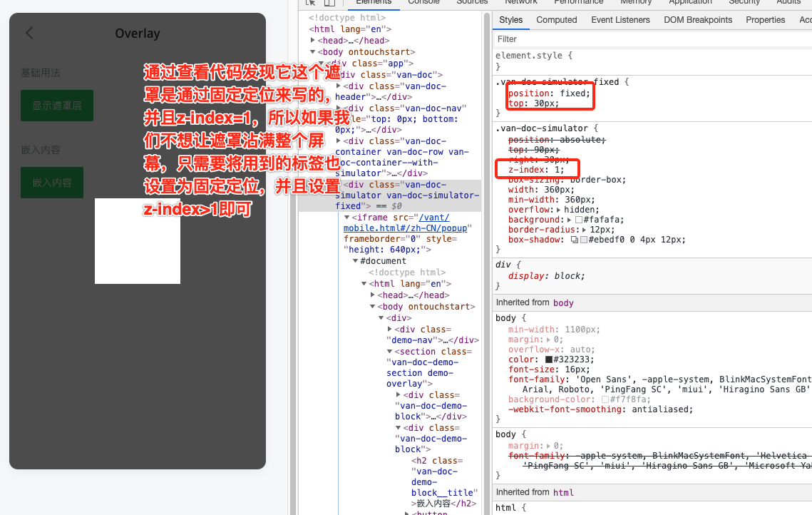Select the Application panel

coord(690,2)
